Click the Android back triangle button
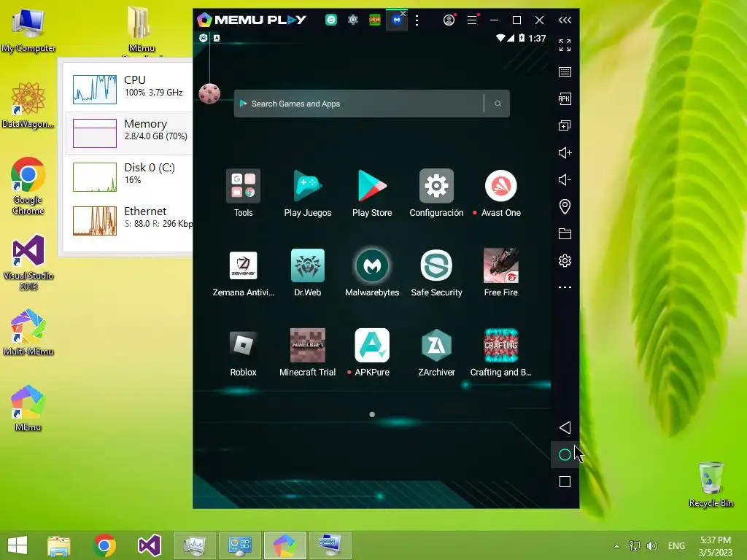The width and height of the screenshot is (747, 560). click(565, 427)
